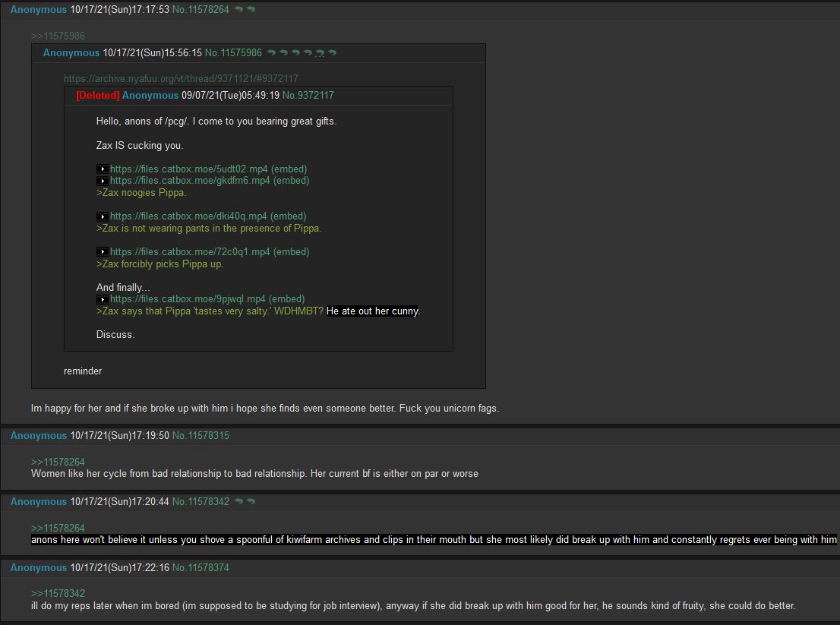Screen dimensions: 840x625
Task: Click 'Hello, anons of /pcg/' opening line
Action: pos(216,121)
